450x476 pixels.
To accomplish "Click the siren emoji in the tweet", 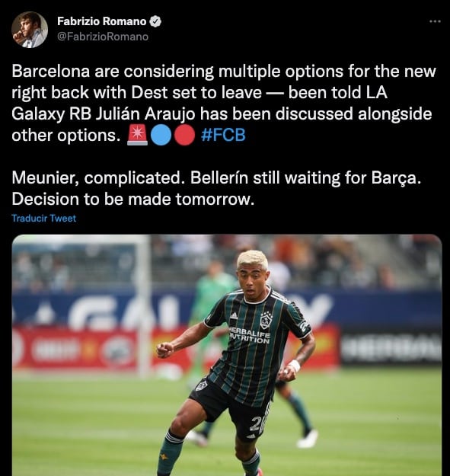I will pos(138,135).
